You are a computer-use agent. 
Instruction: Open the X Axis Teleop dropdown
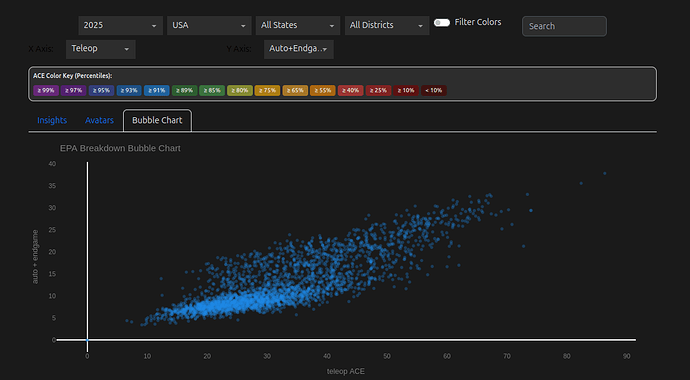tap(101, 49)
